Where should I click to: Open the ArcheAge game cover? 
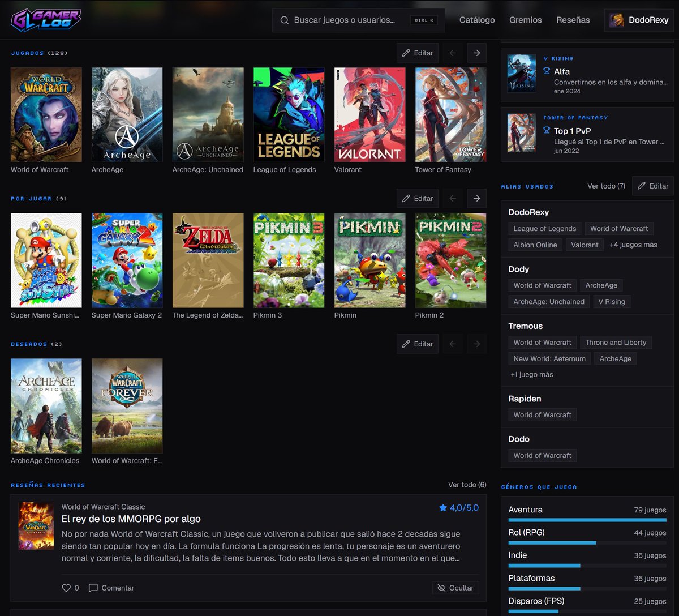tap(127, 115)
